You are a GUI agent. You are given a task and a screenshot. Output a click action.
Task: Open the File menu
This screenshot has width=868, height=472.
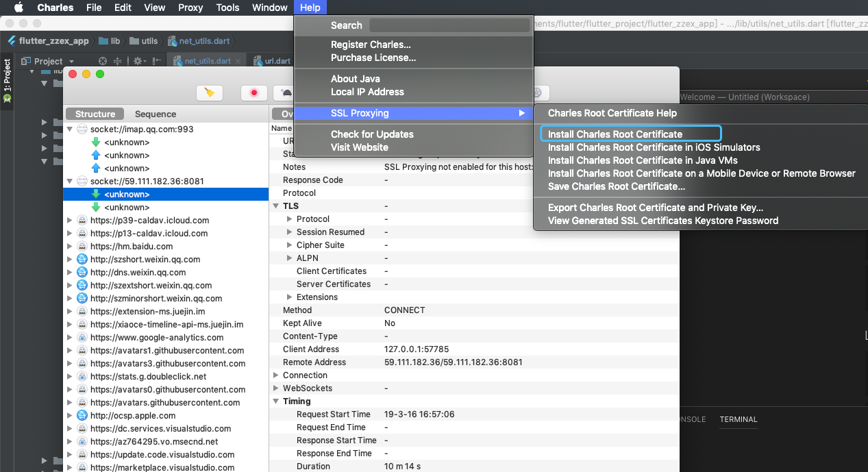pyautogui.click(x=94, y=8)
